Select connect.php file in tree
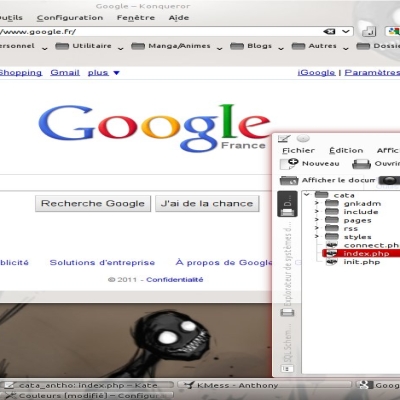Image resolution: width=400 pixels, height=400 pixels. [362, 245]
